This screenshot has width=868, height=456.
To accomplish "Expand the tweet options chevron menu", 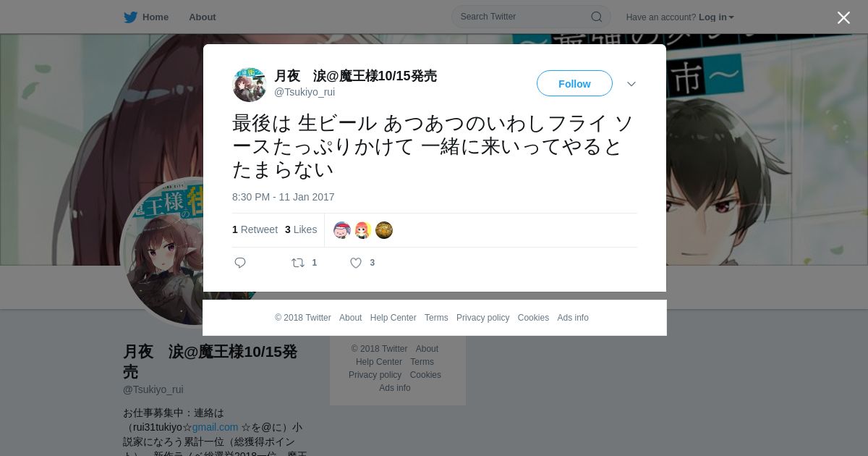I will (631, 84).
